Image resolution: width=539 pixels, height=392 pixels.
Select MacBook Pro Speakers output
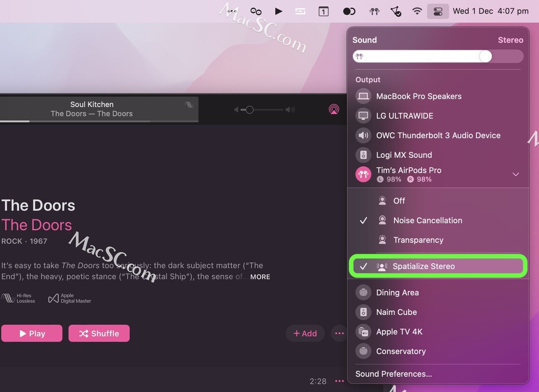438,96
